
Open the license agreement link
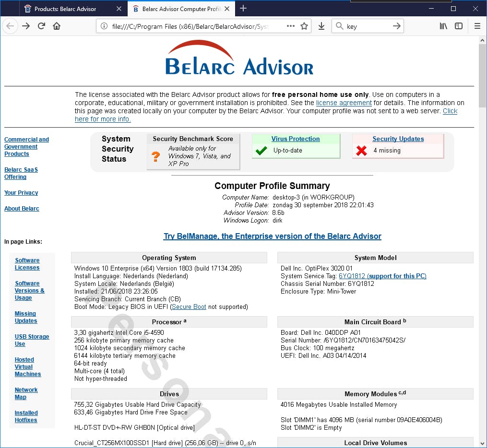pos(344,103)
